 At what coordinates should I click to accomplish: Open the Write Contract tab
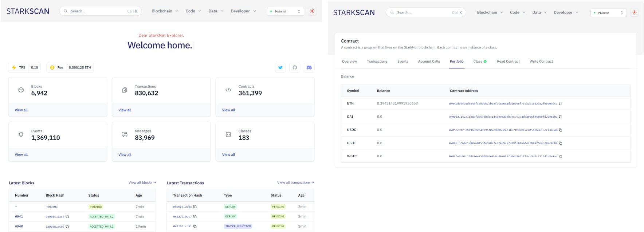[541, 62]
